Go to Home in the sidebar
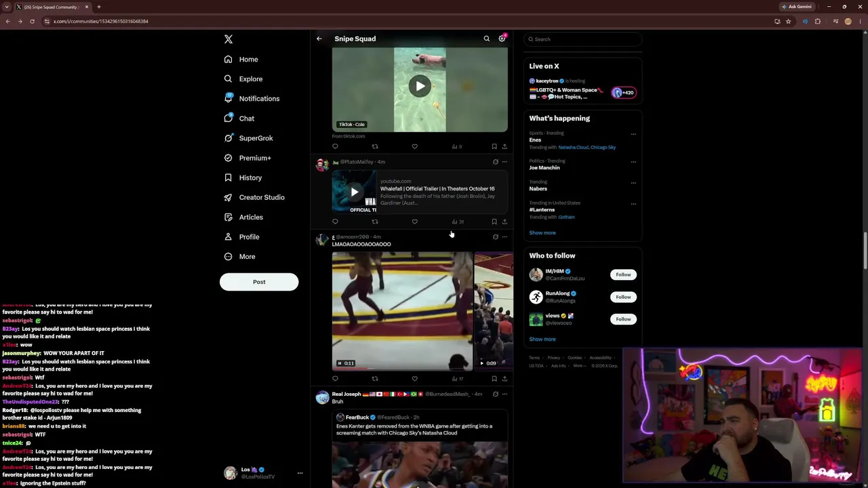Image resolution: width=868 pixels, height=488 pixels. (x=241, y=60)
